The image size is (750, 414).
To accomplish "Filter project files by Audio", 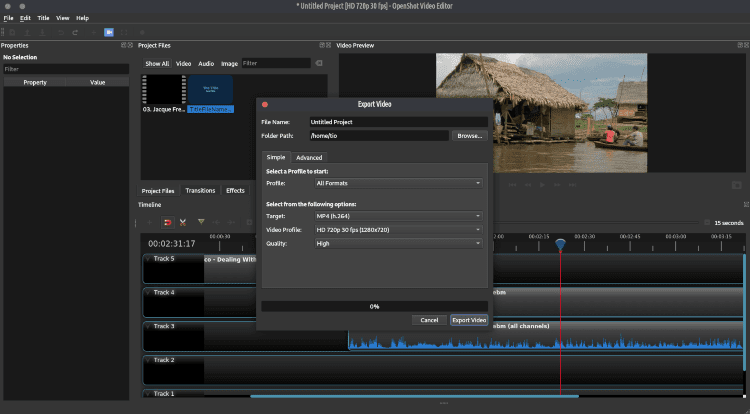I will (x=206, y=64).
